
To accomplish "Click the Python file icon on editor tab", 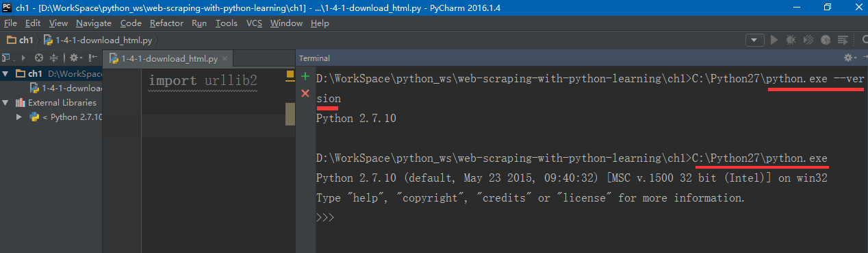I will tap(114, 59).
